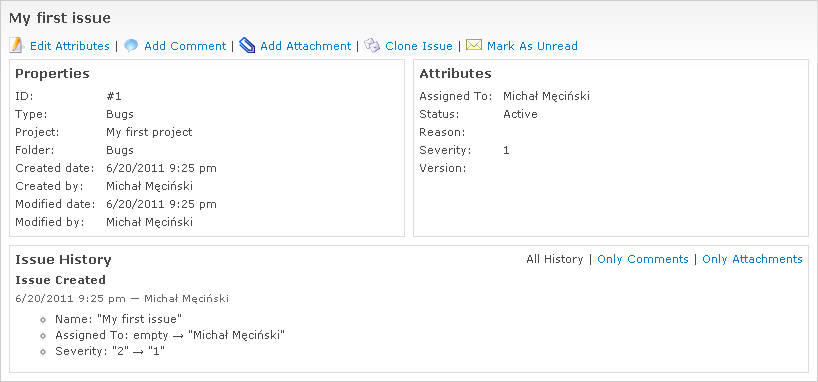Viewport: 818px width, 382px height.
Task: Click the Status value 'Active'
Action: pos(520,114)
